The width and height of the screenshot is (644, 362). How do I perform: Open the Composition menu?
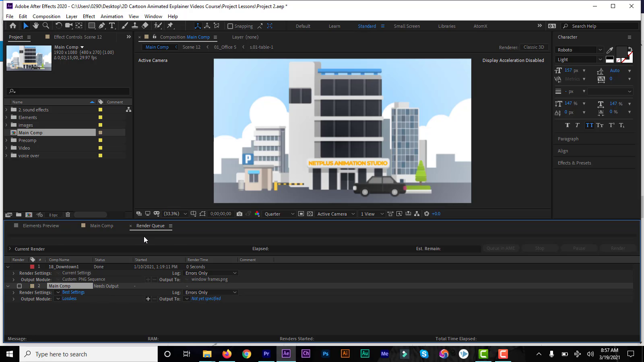point(46,16)
